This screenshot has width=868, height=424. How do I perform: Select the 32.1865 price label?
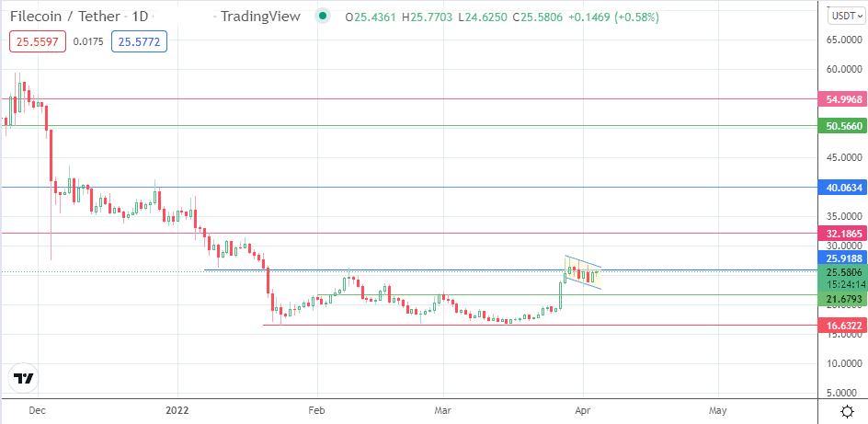[844, 234]
